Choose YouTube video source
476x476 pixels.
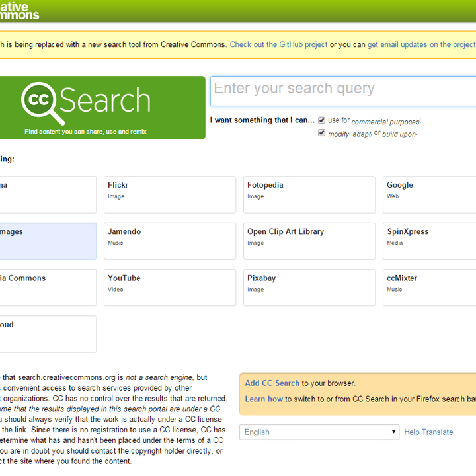tap(170, 288)
